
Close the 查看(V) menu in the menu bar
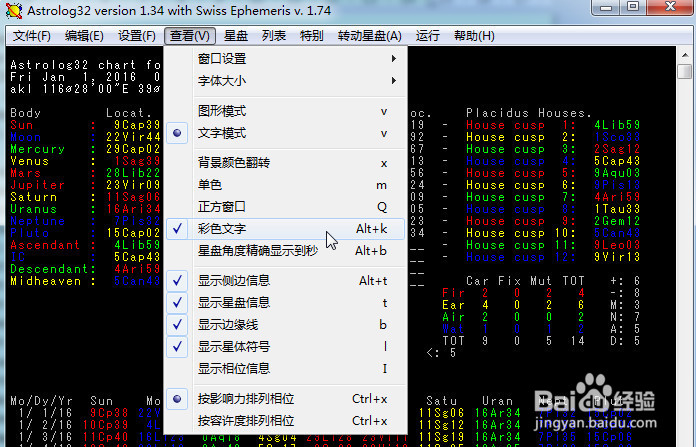click(190, 36)
